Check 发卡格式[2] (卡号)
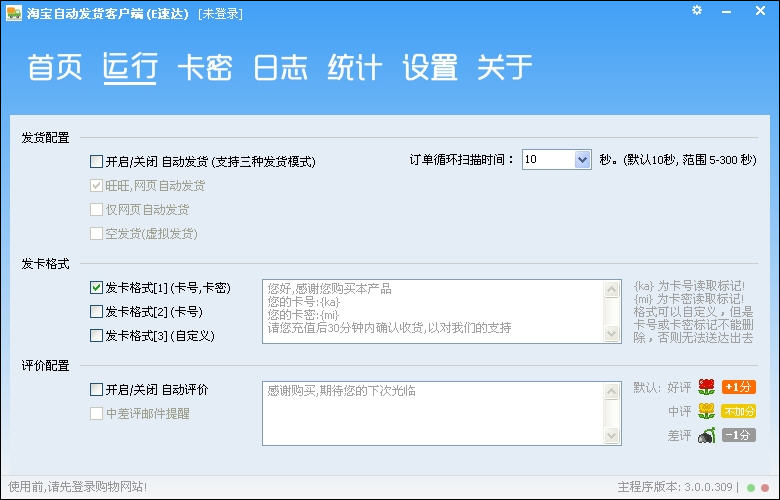Screen dimensions: 780x500 [x=96, y=311]
